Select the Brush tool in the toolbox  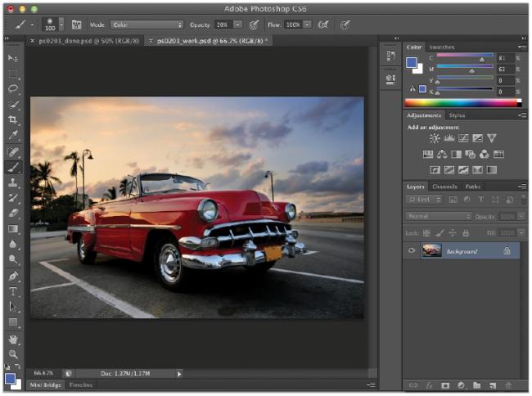(x=13, y=167)
